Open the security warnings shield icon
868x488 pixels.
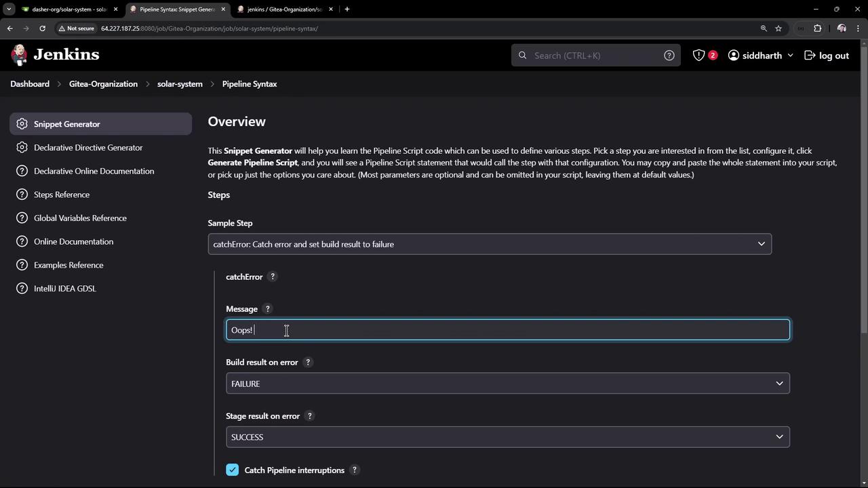[698, 56]
